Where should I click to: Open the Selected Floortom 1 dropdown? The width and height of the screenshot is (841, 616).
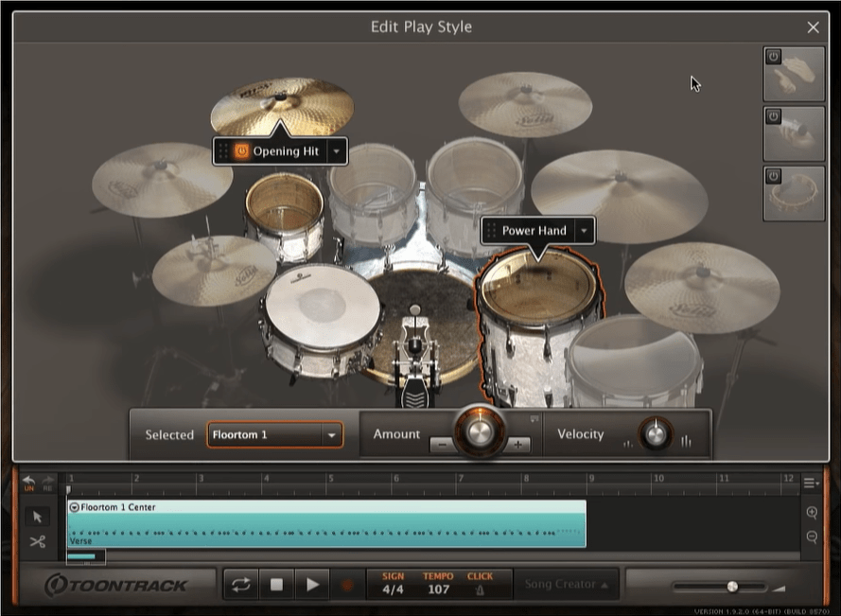point(273,434)
